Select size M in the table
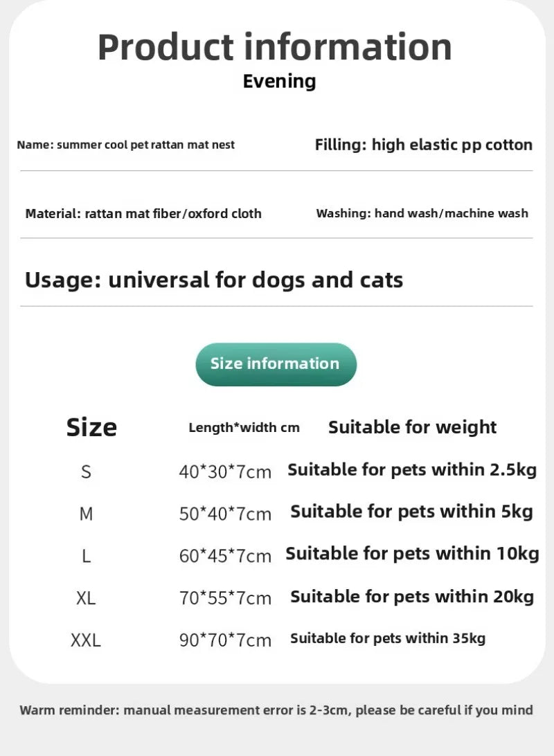 [x=86, y=514]
